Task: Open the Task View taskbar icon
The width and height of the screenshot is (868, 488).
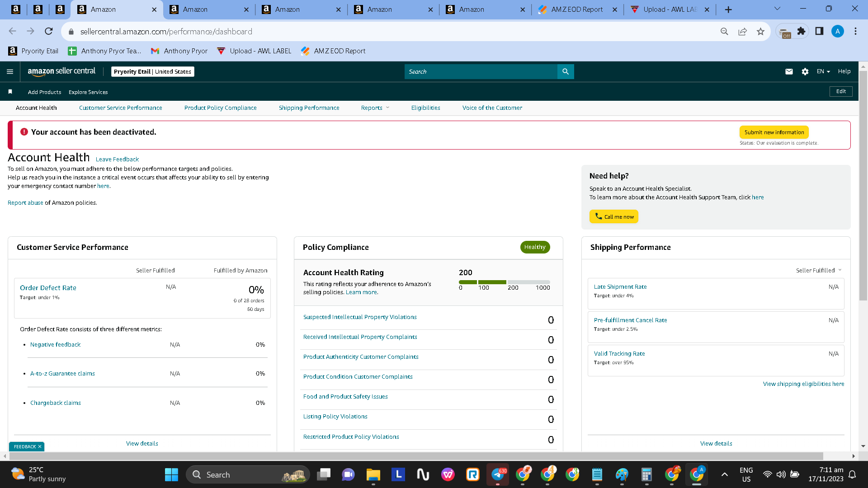Action: pyautogui.click(x=324, y=474)
